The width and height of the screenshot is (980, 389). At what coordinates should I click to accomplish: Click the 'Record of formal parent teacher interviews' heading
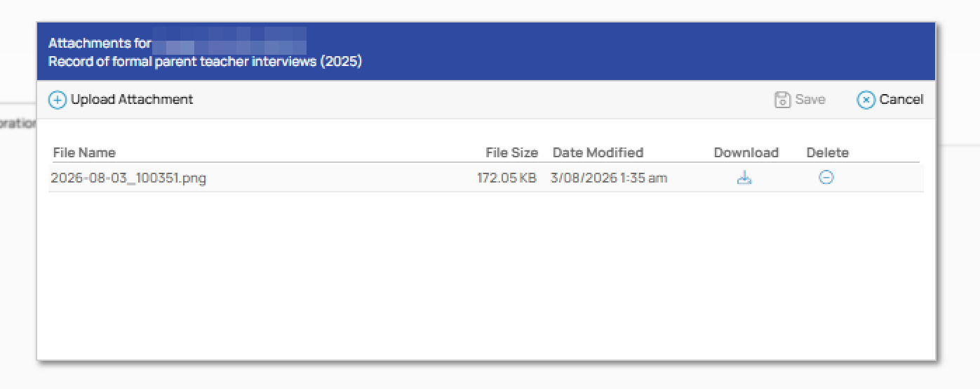pyautogui.click(x=182, y=62)
